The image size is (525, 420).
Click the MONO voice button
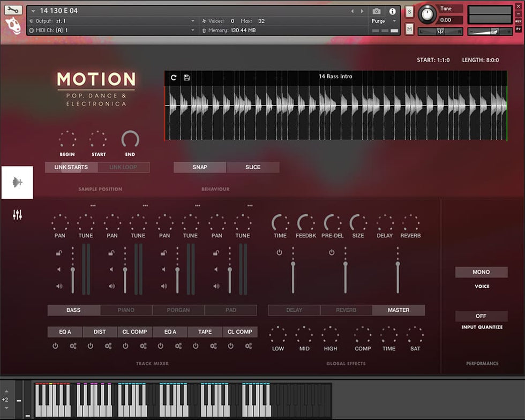click(481, 272)
